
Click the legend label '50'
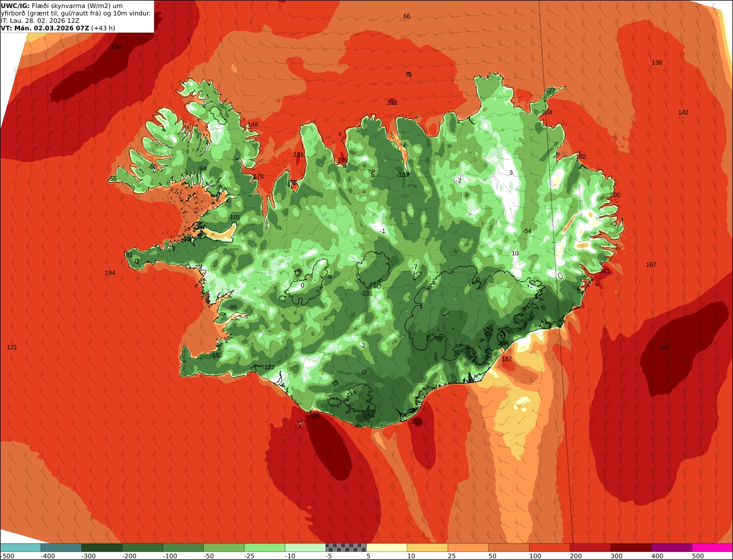pyautogui.click(x=492, y=556)
